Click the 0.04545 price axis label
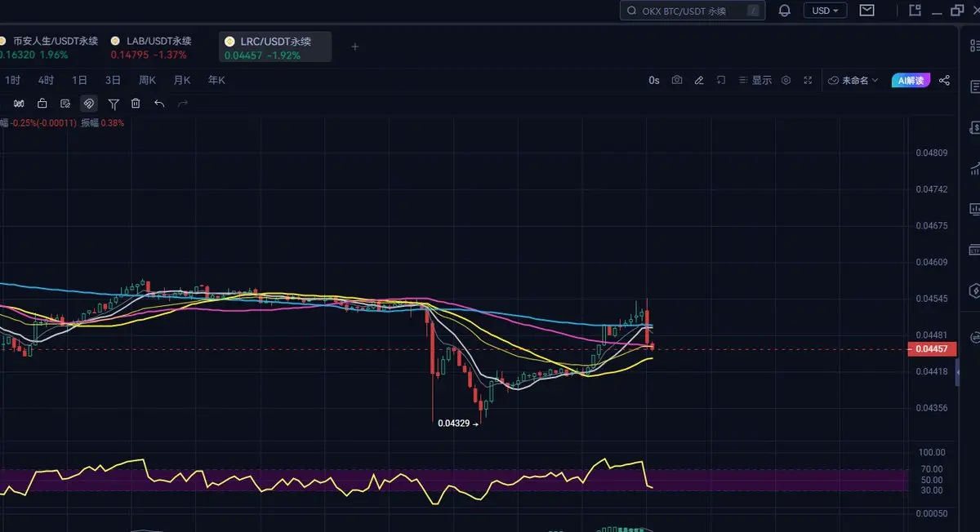This screenshot has height=532, width=980. point(931,299)
